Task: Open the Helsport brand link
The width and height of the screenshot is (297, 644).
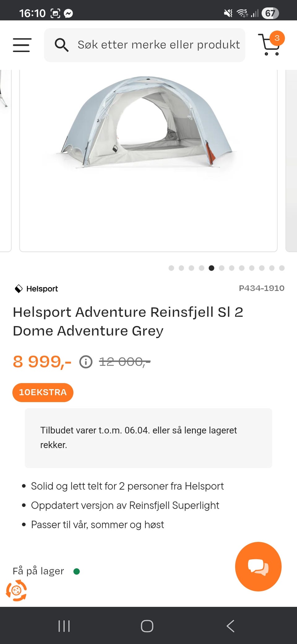Action: [36, 289]
